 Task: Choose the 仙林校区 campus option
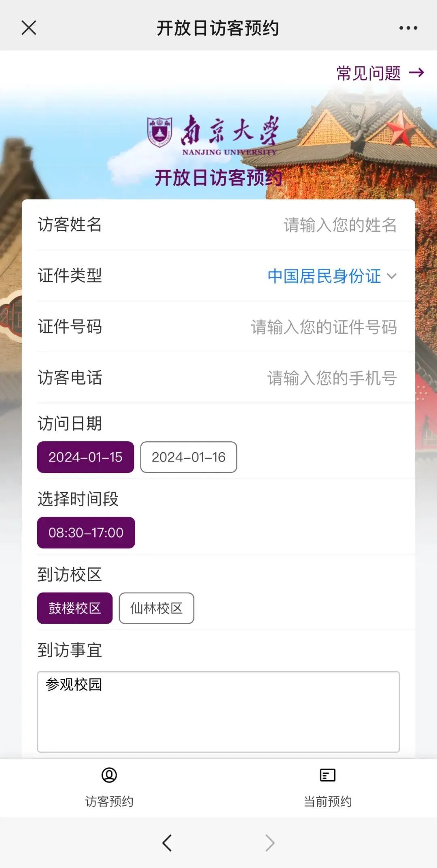point(156,608)
